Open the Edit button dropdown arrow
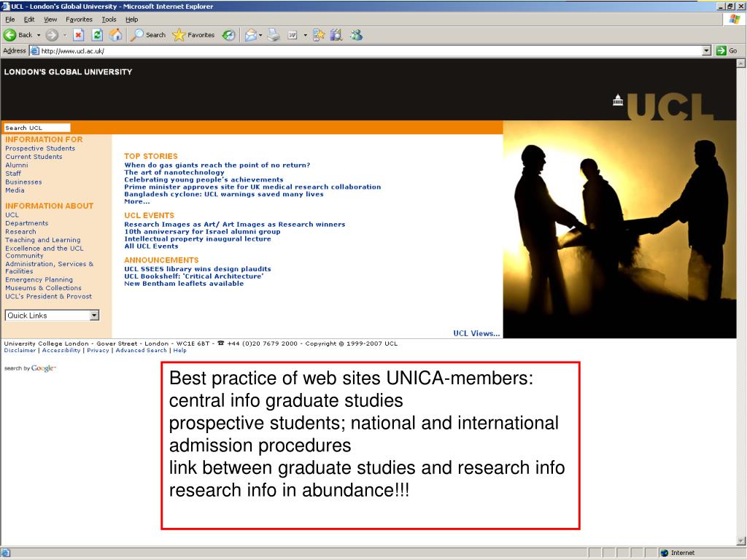Image resolution: width=747 pixels, height=560 pixels. [305, 35]
